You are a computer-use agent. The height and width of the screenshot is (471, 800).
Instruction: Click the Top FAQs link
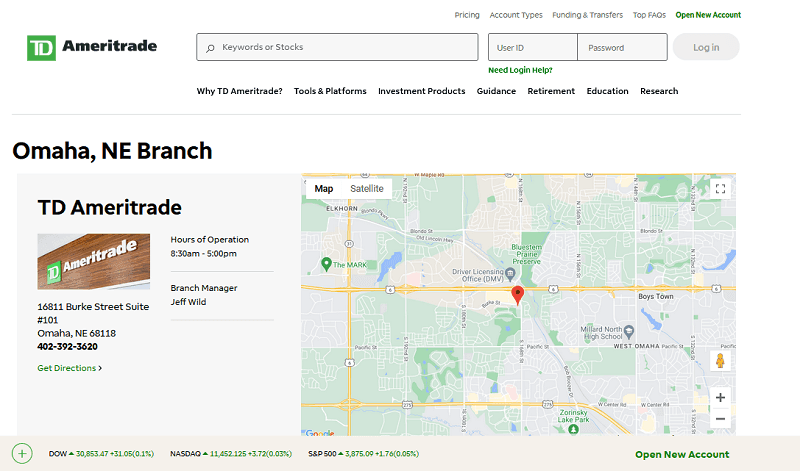point(649,15)
